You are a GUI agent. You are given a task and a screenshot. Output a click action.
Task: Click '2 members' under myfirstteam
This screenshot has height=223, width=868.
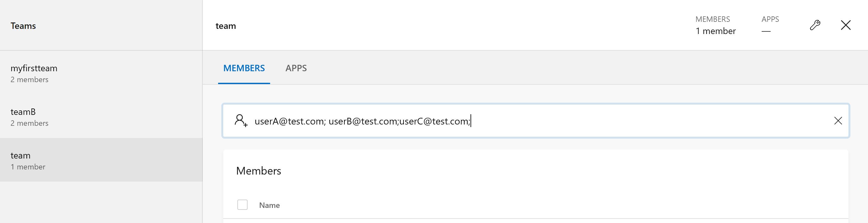coord(30,80)
